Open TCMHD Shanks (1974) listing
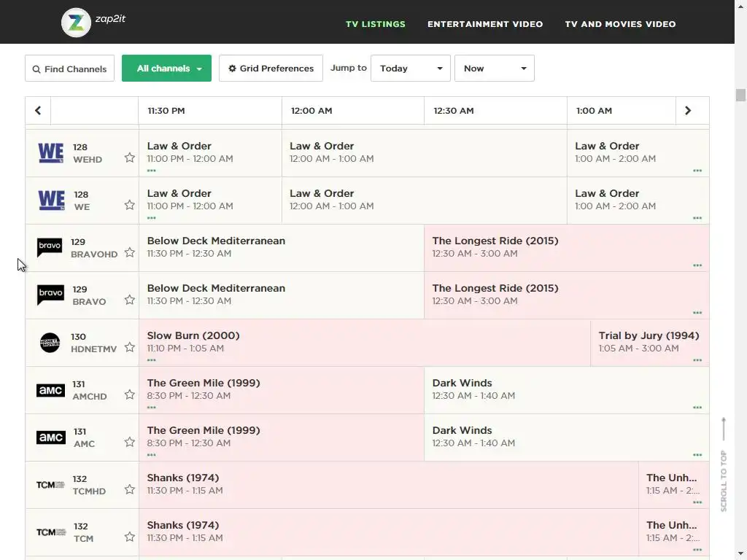 point(389,485)
